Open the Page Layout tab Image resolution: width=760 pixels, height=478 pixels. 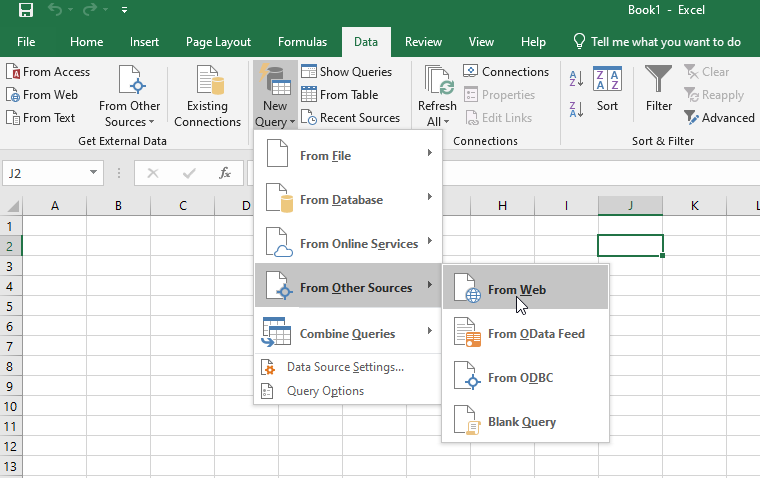coord(218,42)
